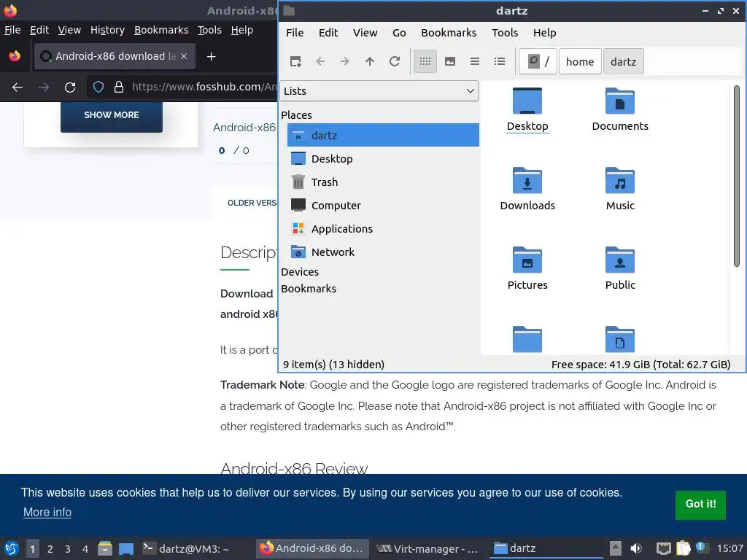Open file manager View menu
This screenshot has width=747, height=560.
(x=365, y=32)
